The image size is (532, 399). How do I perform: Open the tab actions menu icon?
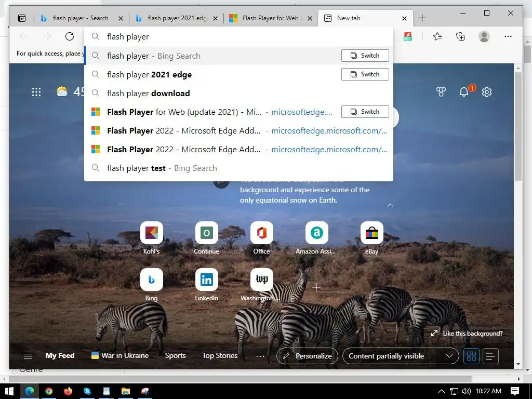(22, 18)
